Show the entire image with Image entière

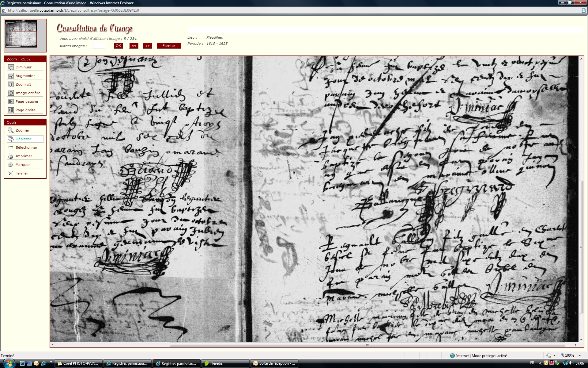click(x=11, y=93)
